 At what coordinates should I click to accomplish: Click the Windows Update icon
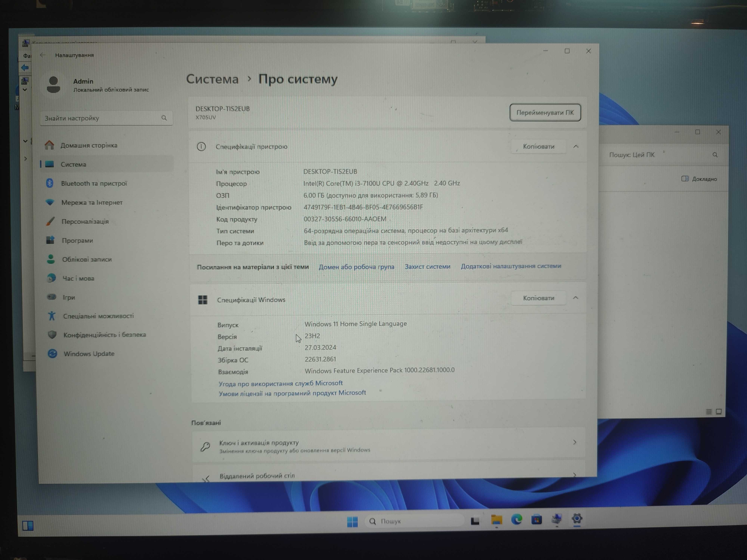point(52,353)
